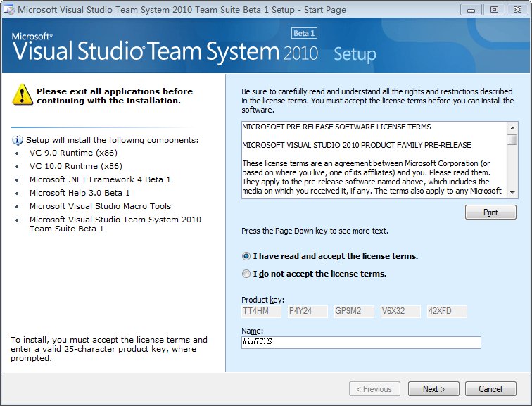Screen dimensions: 532x406
Task: Click the Next button
Action: pos(433,388)
